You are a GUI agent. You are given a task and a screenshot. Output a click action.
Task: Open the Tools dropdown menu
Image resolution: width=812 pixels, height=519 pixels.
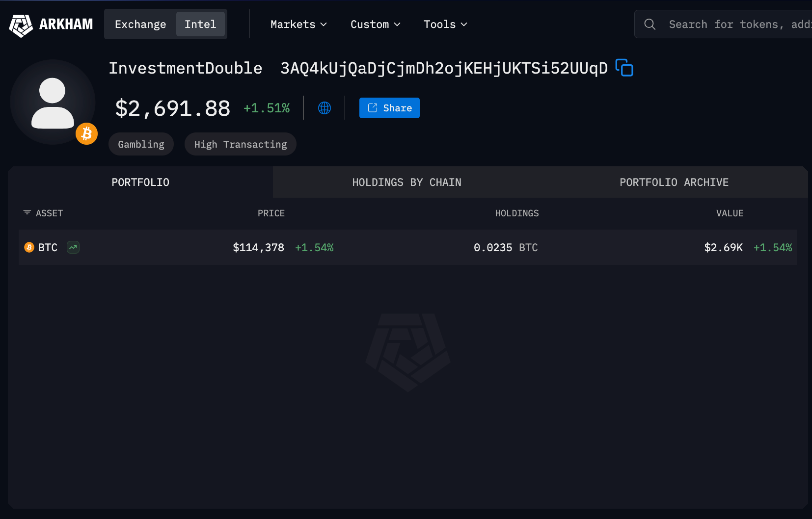pos(445,24)
